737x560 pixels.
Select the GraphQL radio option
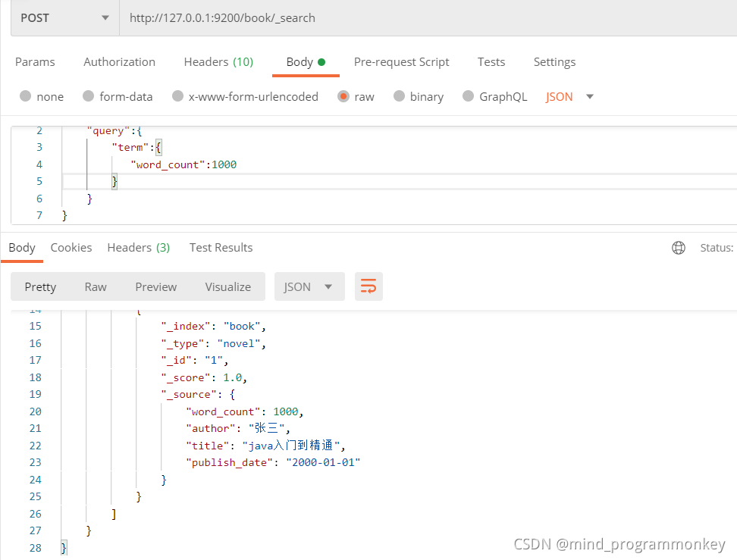(468, 96)
